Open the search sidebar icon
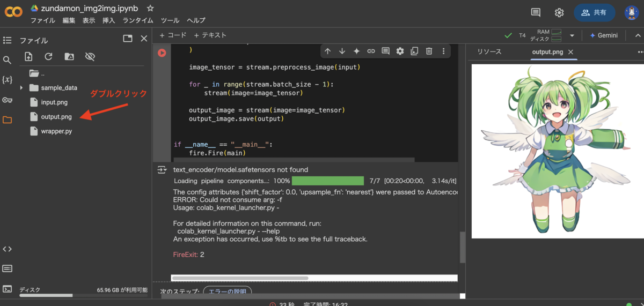The width and height of the screenshot is (644, 306). click(7, 60)
